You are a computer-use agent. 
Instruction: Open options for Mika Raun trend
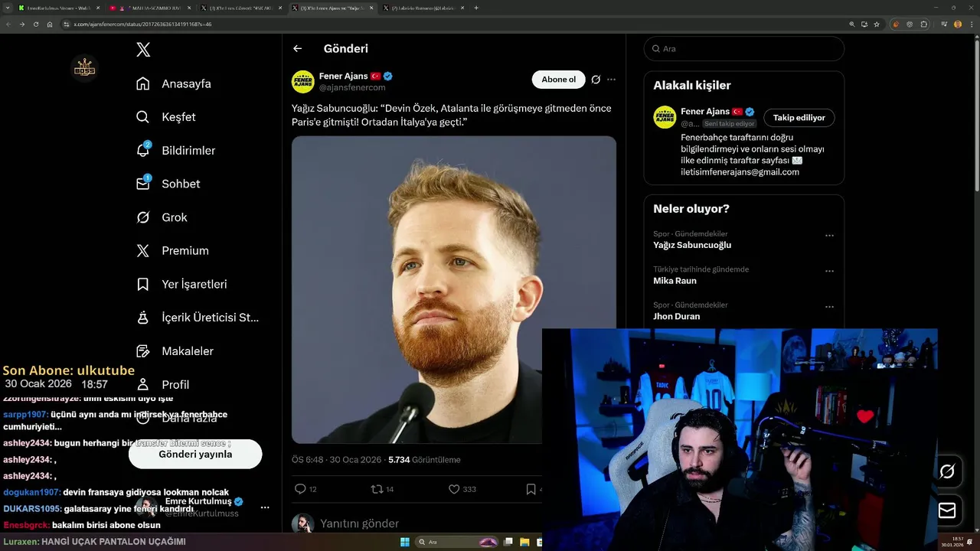coord(829,272)
